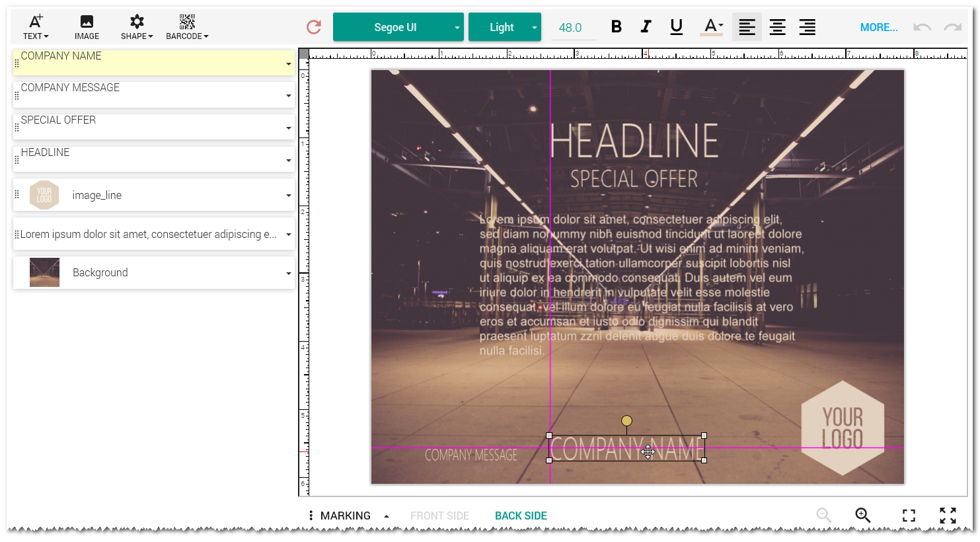The width and height of the screenshot is (980, 542).
Task: Click the image_line logo thumbnail
Action: (44, 195)
